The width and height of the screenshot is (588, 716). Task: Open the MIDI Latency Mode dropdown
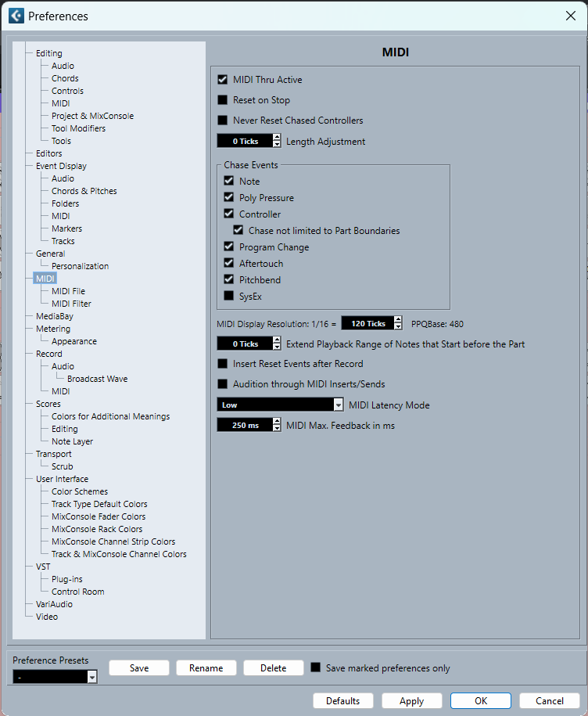point(338,405)
